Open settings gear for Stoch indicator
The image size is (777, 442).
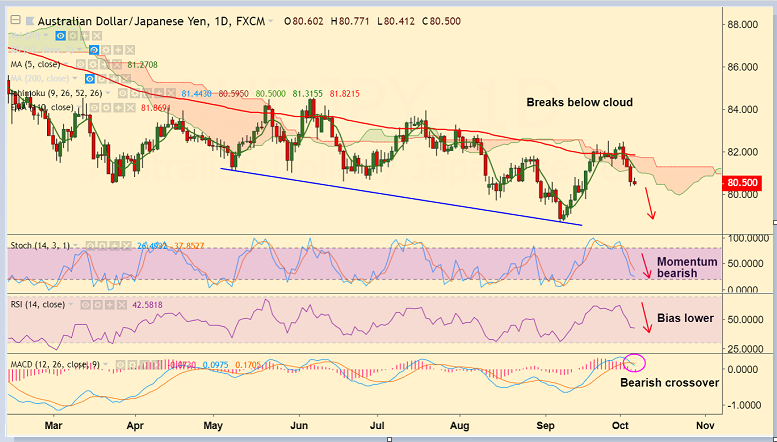click(103, 245)
